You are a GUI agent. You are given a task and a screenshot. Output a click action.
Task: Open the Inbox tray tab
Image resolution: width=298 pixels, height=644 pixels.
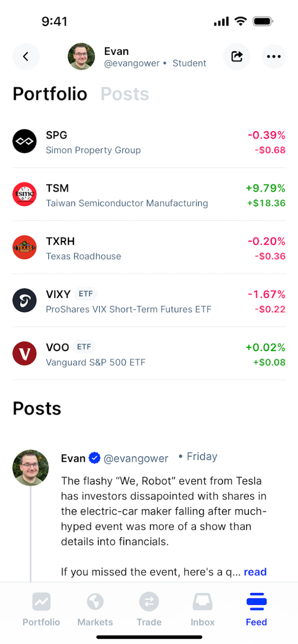coord(203,609)
